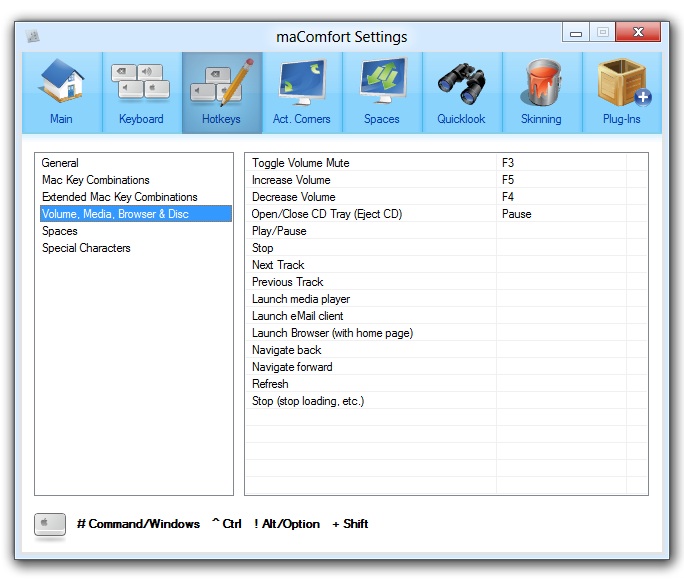Select Special Characters category

(136, 248)
